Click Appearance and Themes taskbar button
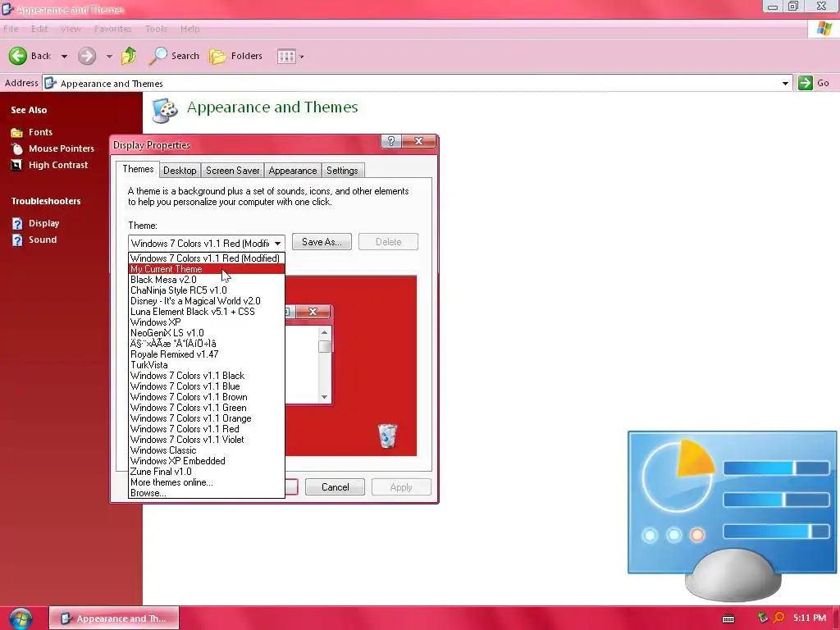 pyautogui.click(x=114, y=619)
